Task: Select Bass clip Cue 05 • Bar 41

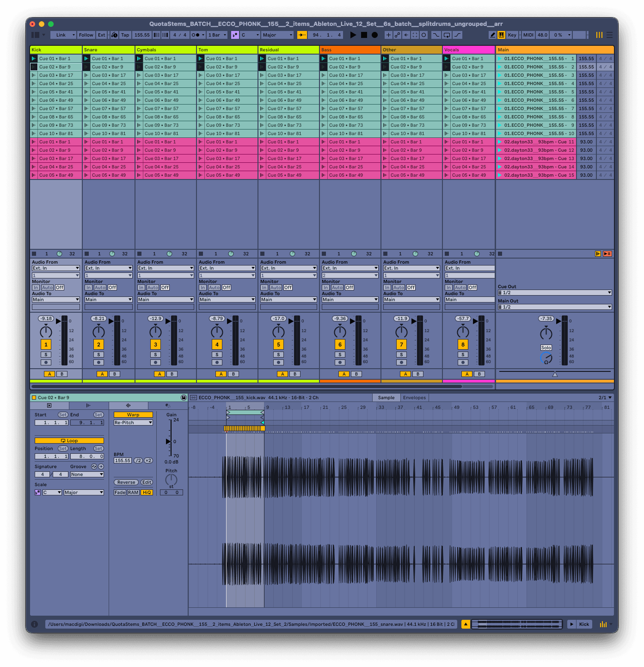Action: [350, 92]
